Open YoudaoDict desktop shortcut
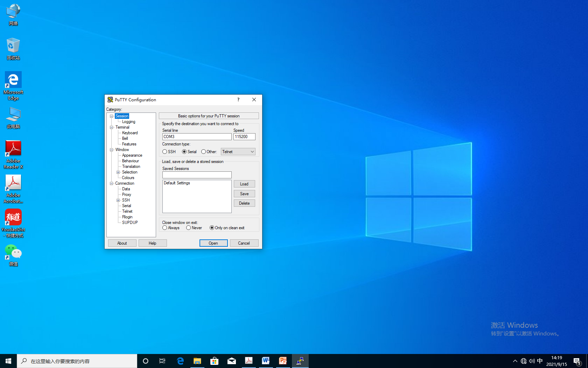The height and width of the screenshot is (368, 588). (13, 223)
